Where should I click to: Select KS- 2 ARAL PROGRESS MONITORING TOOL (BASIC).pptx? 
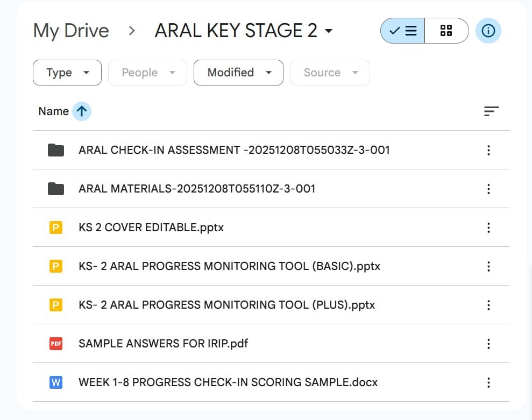pyautogui.click(x=229, y=266)
